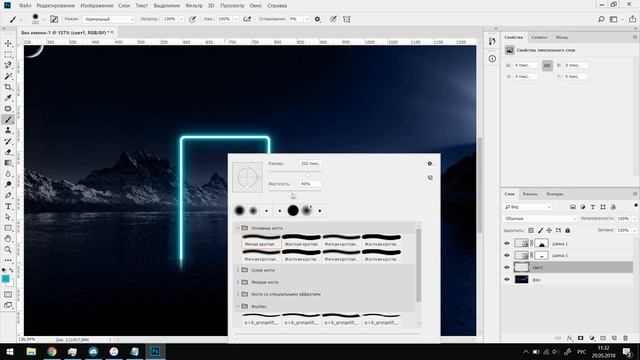Screen dimensions: 640x360
Task: Switch to 'Каналы' tab
Action: 530,194
